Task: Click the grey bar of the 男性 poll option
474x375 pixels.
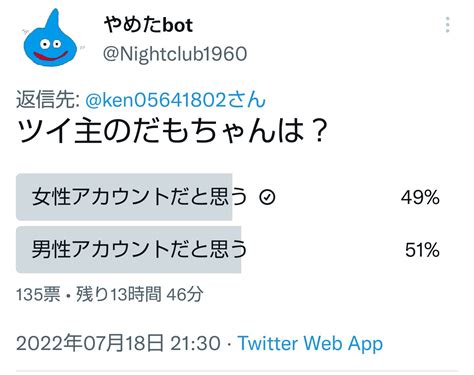Action: pos(129,249)
